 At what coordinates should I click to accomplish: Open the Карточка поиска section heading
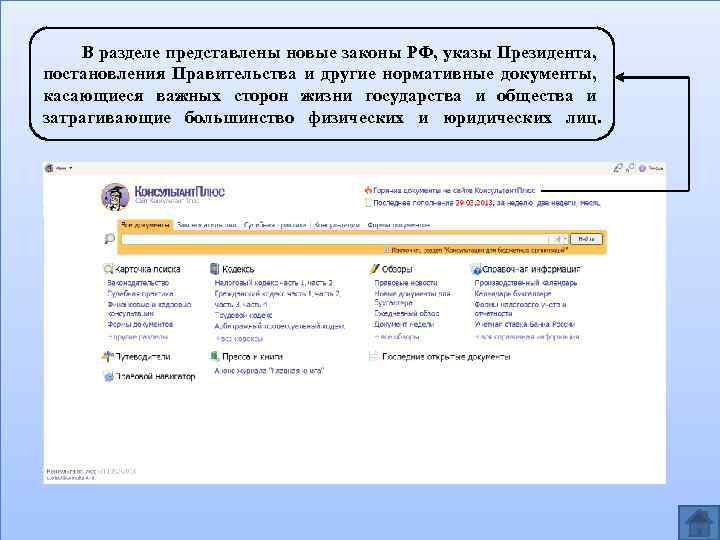147,269
